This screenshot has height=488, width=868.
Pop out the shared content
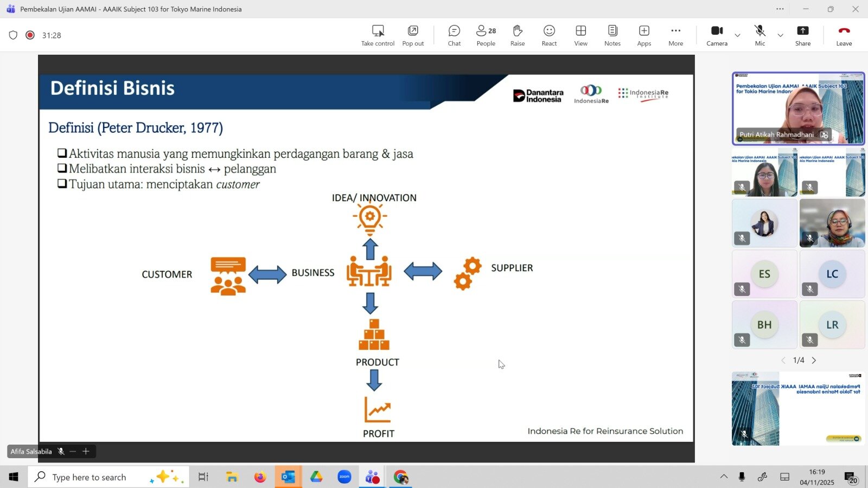click(413, 35)
